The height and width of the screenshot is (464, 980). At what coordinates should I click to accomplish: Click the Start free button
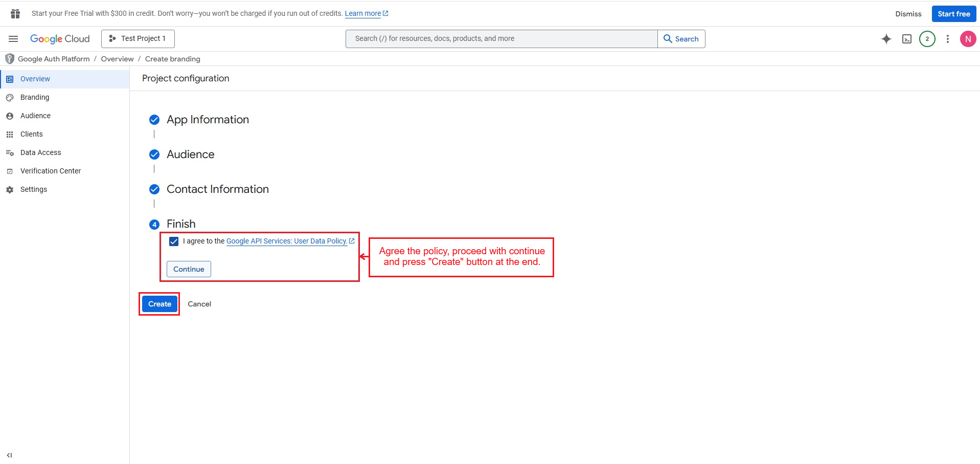(x=953, y=14)
